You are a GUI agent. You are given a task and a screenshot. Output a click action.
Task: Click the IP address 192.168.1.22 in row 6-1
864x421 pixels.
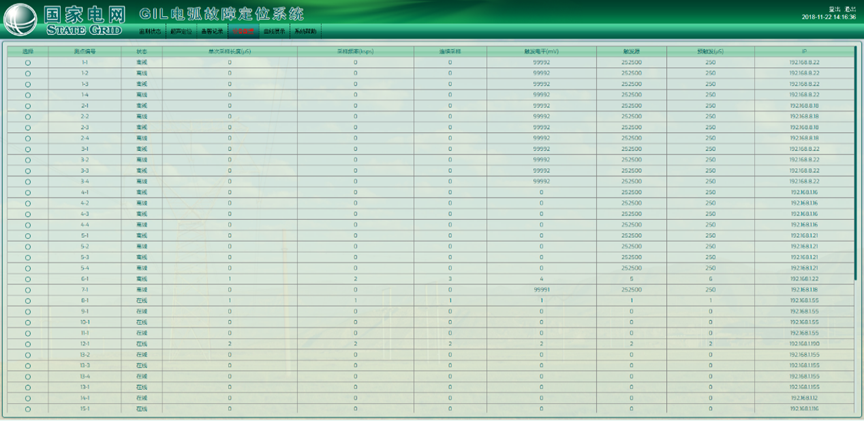pyautogui.click(x=804, y=279)
